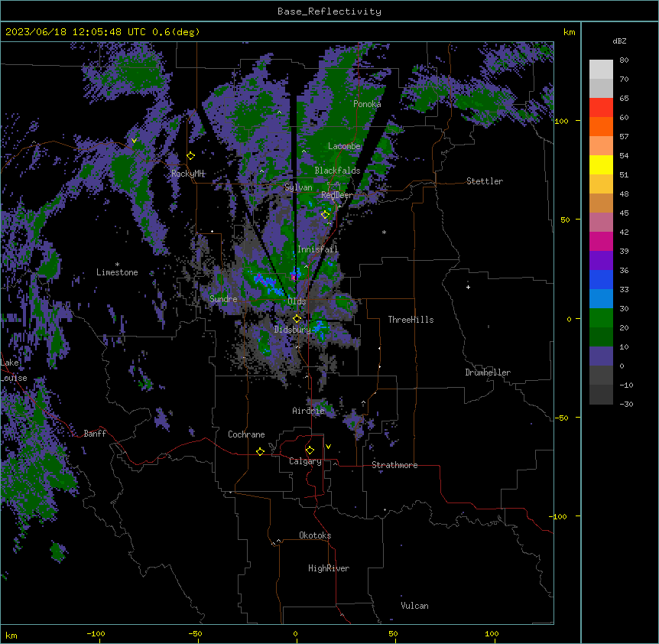Click the Ponoka city label
Image resolution: width=659 pixels, height=644 pixels.
[x=367, y=104]
